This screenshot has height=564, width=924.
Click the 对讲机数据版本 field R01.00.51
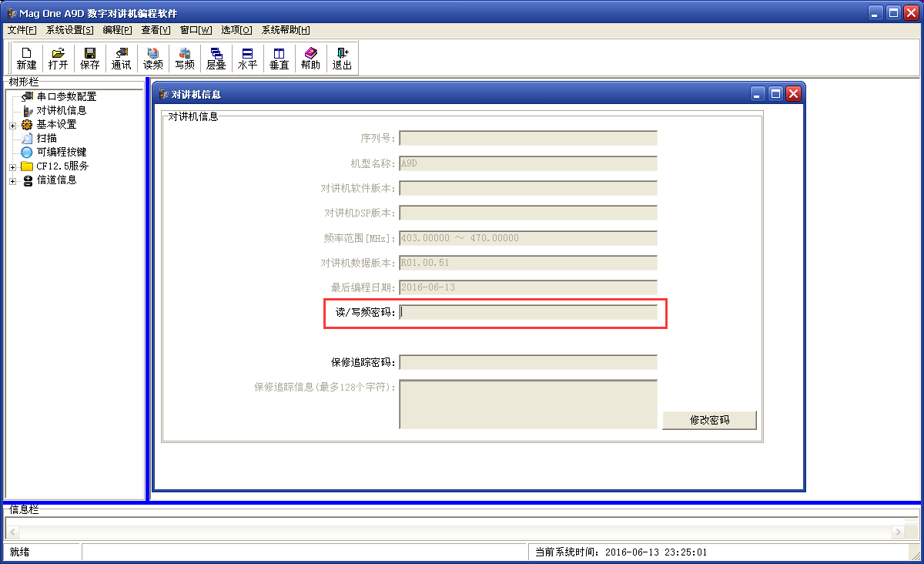coord(528,263)
